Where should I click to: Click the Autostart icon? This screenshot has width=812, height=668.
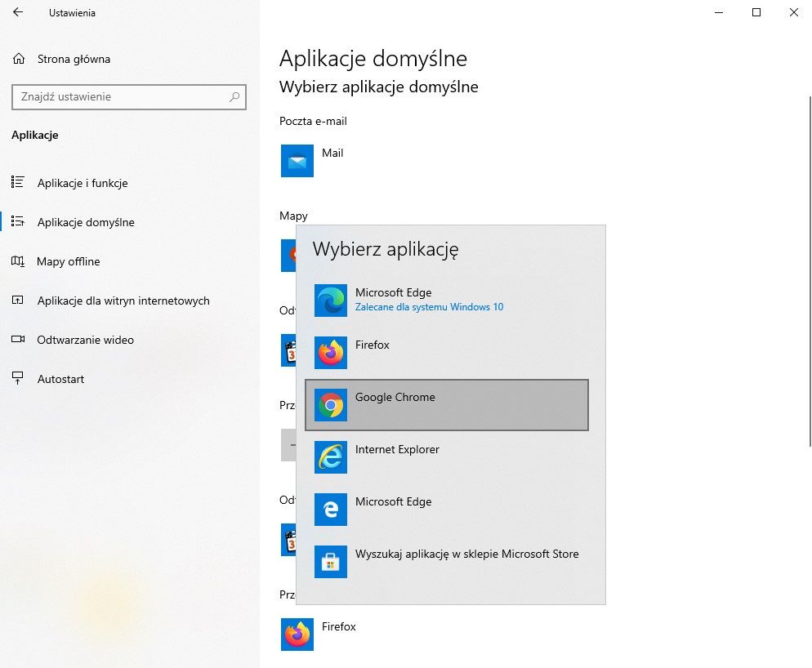18,379
